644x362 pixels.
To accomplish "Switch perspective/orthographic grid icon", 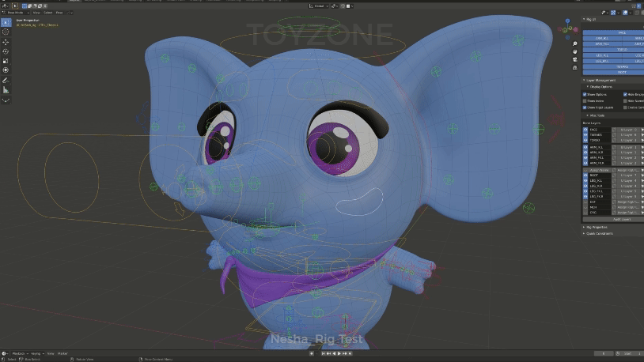I will (x=575, y=68).
